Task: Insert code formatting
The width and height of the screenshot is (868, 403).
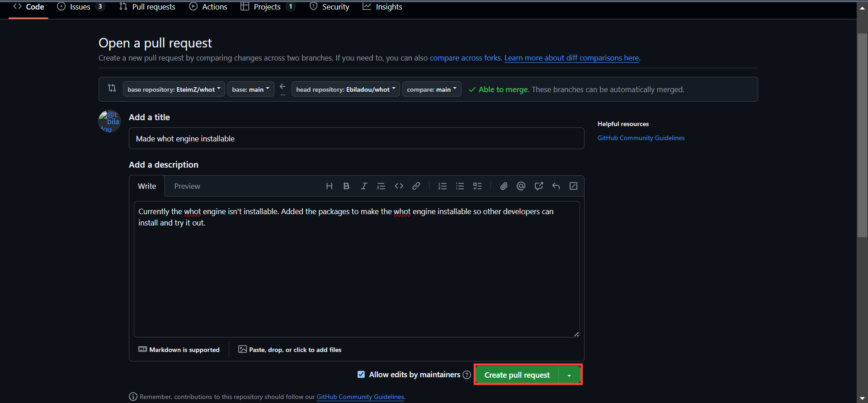Action: (x=399, y=186)
